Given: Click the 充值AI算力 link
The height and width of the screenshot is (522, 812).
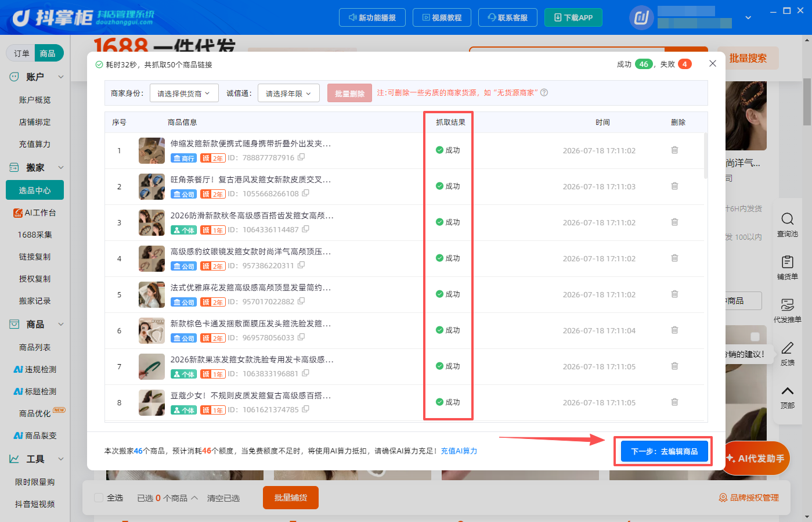Looking at the screenshot, I should coord(459,451).
